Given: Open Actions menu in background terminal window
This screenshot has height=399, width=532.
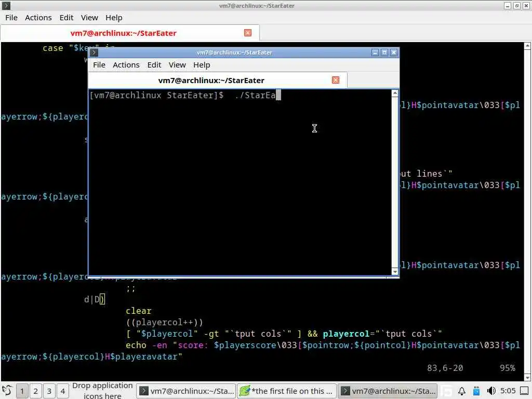Looking at the screenshot, I should pos(38,18).
